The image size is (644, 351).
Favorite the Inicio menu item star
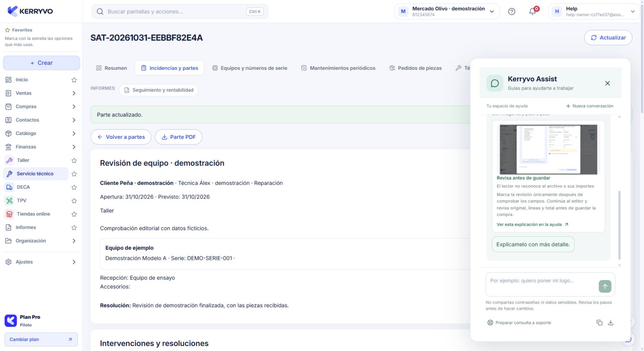(74, 80)
